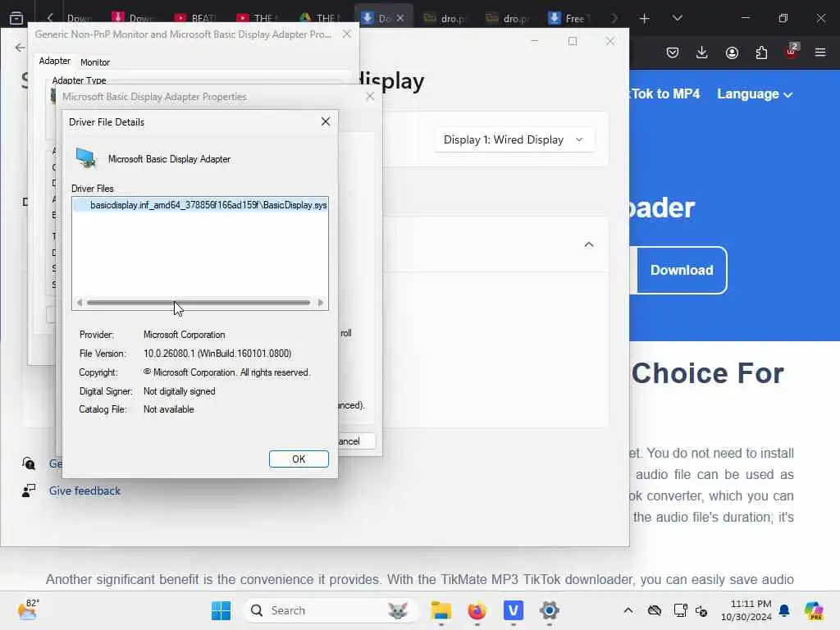Switch to the Monitor tab
This screenshot has height=630, width=840.
click(95, 62)
